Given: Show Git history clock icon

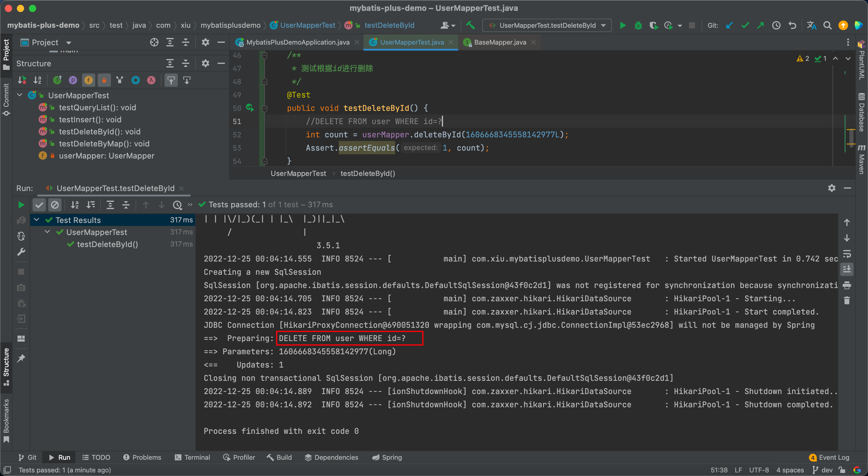Looking at the screenshot, I should pyautogui.click(x=776, y=25).
